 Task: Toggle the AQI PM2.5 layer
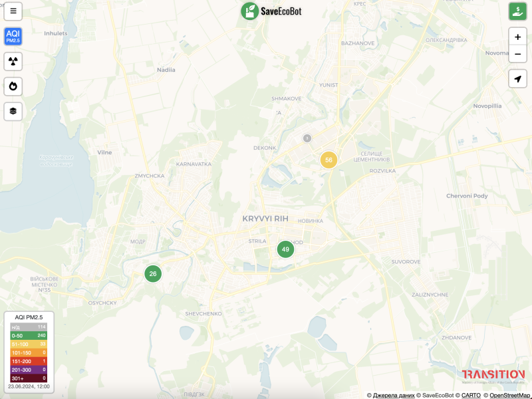13,37
